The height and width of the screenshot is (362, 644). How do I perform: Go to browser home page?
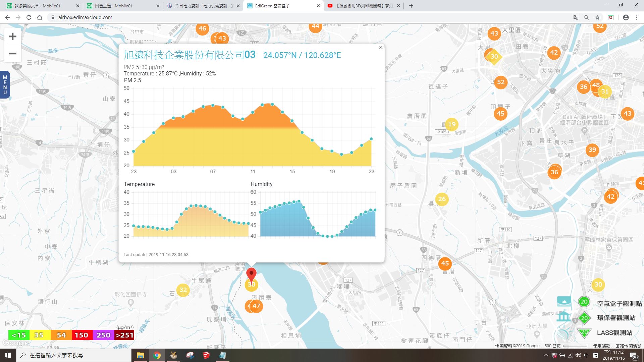[x=40, y=17]
